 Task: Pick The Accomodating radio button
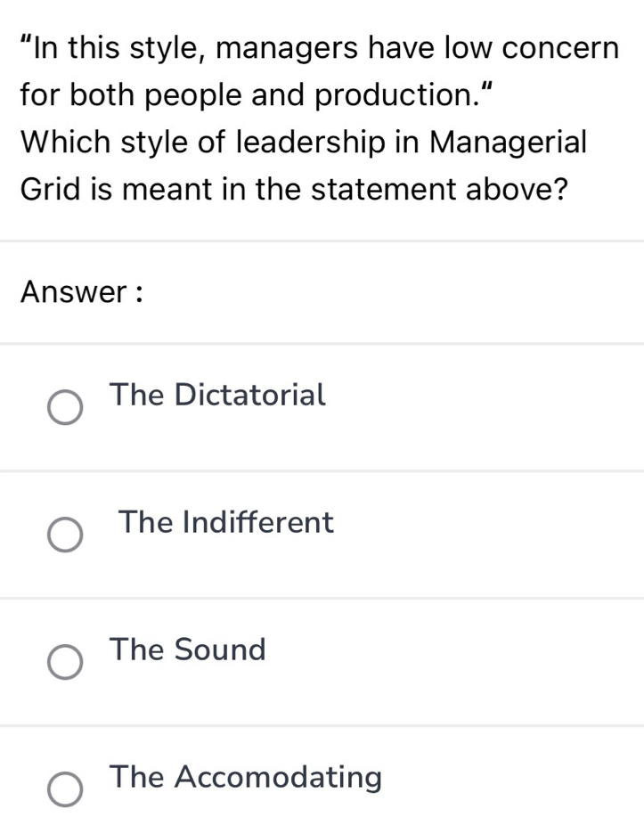65,791
